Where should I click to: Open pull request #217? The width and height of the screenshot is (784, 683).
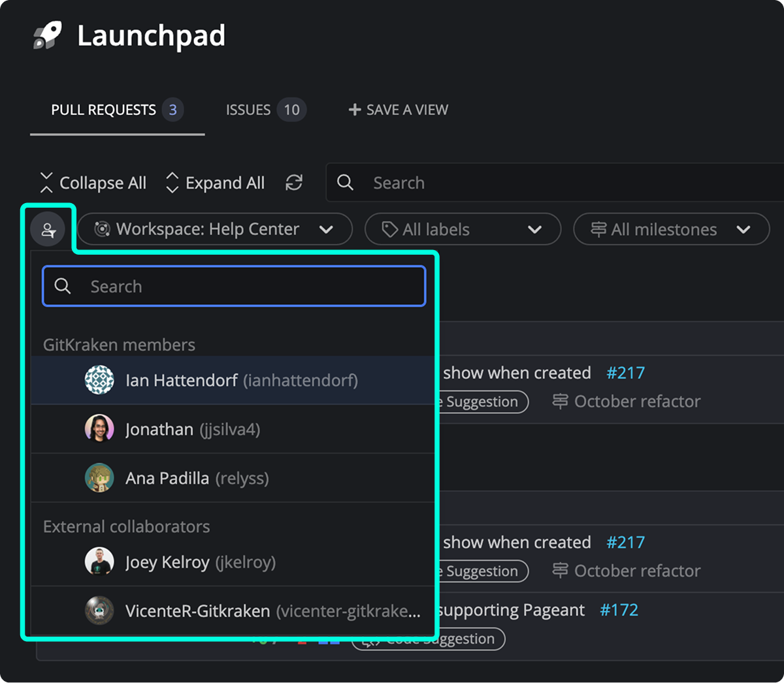tap(625, 372)
